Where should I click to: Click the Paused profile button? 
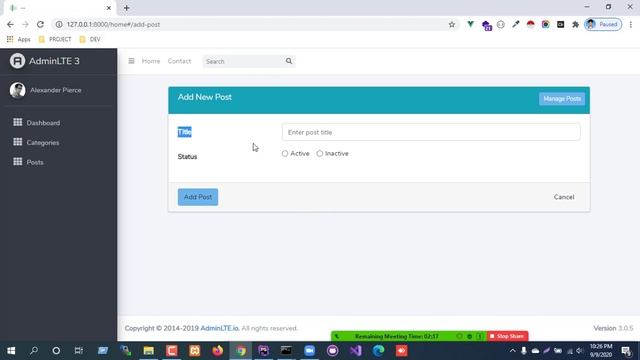click(x=603, y=24)
